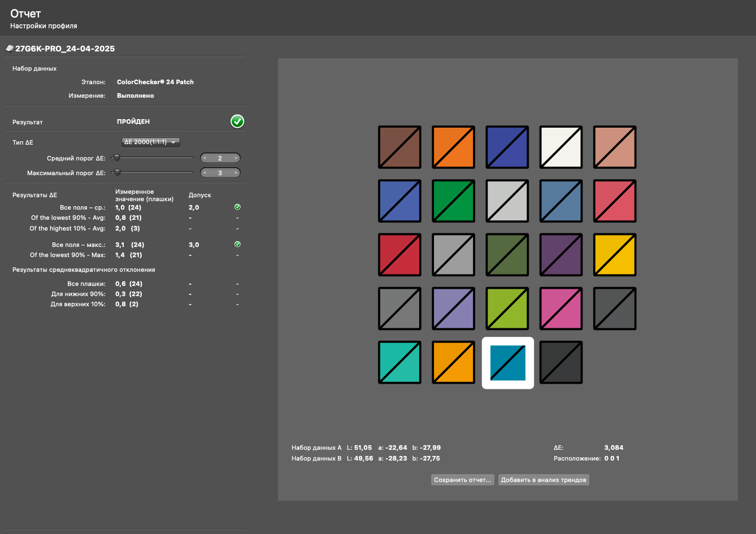The width and height of the screenshot is (756, 534).
Task: Select the turquoise color patch
Action: point(399,362)
